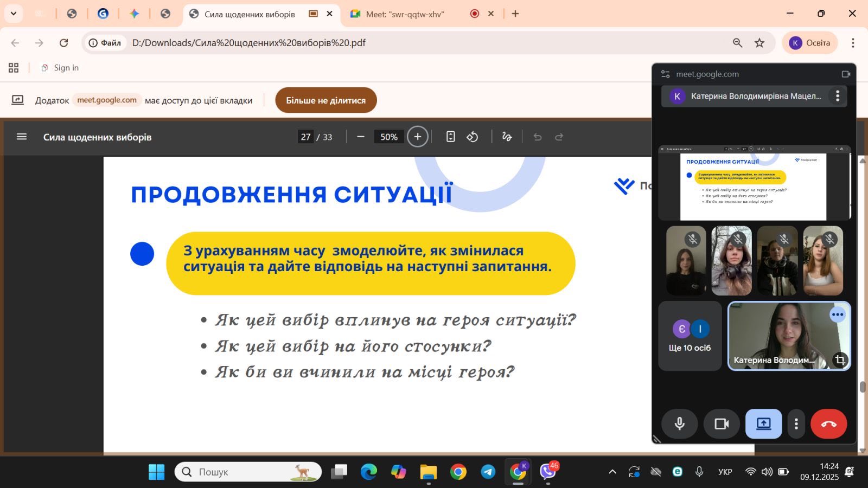End the Meet call with red button
The height and width of the screenshot is (488, 868).
[x=828, y=423]
